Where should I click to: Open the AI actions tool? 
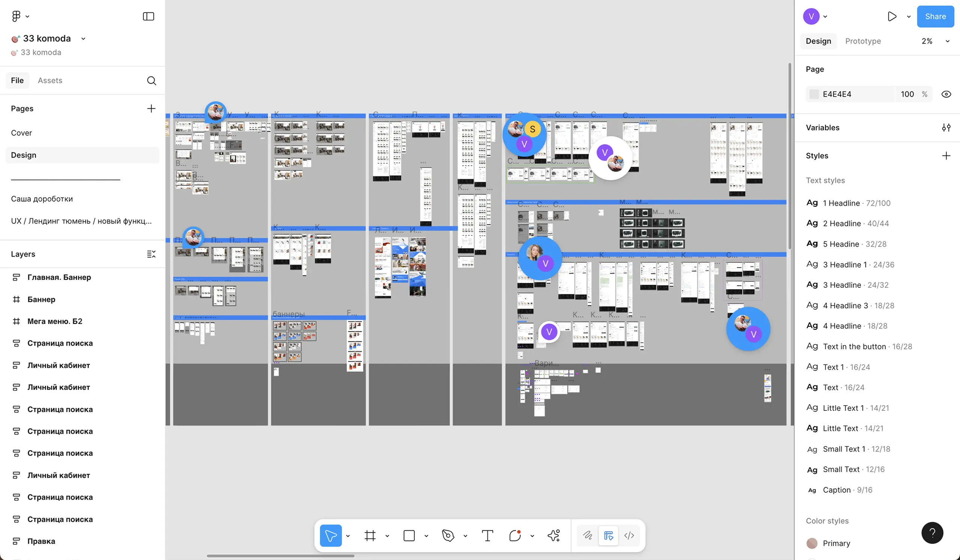click(x=553, y=536)
